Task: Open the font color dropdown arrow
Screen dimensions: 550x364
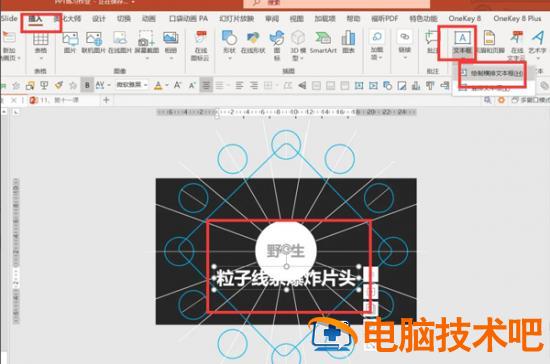Action: (x=167, y=85)
